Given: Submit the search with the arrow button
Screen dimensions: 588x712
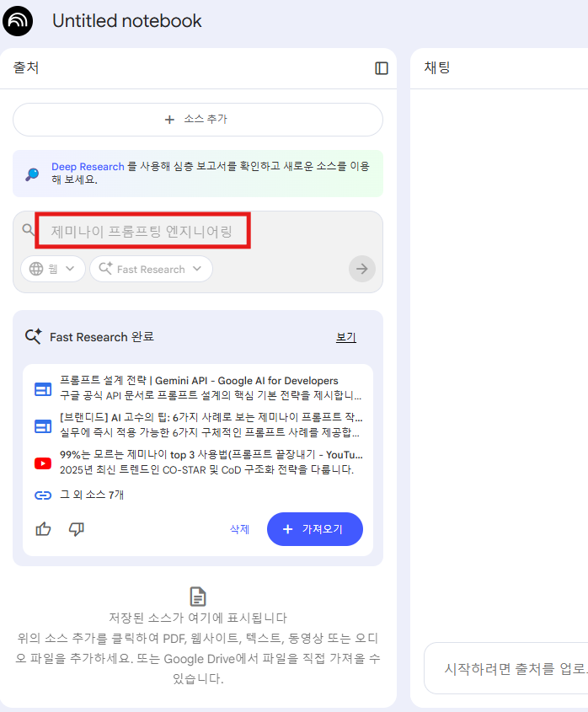Looking at the screenshot, I should point(362,269).
